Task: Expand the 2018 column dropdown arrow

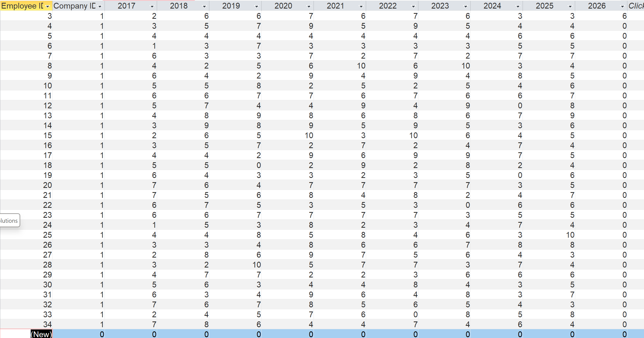Action: (x=204, y=6)
